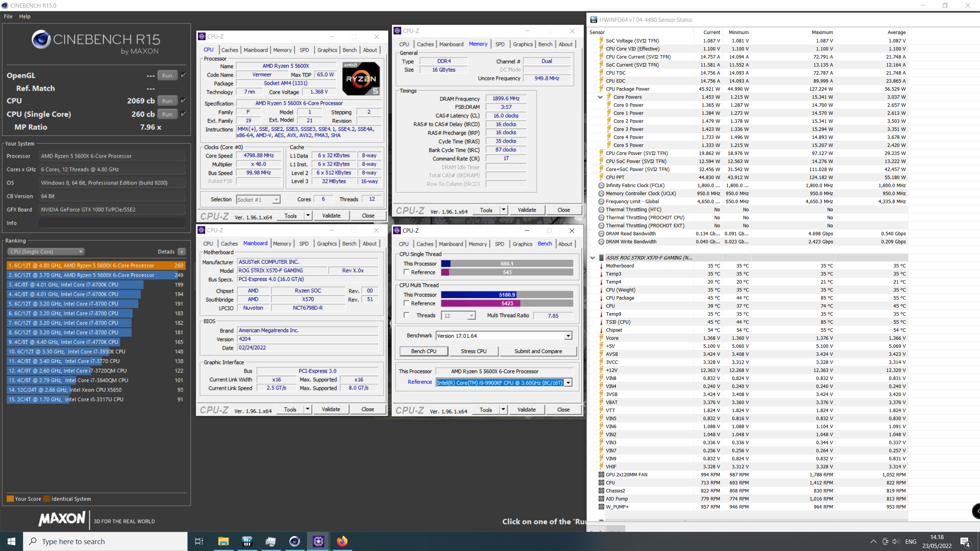Open Cinebench Help menu

[25, 16]
